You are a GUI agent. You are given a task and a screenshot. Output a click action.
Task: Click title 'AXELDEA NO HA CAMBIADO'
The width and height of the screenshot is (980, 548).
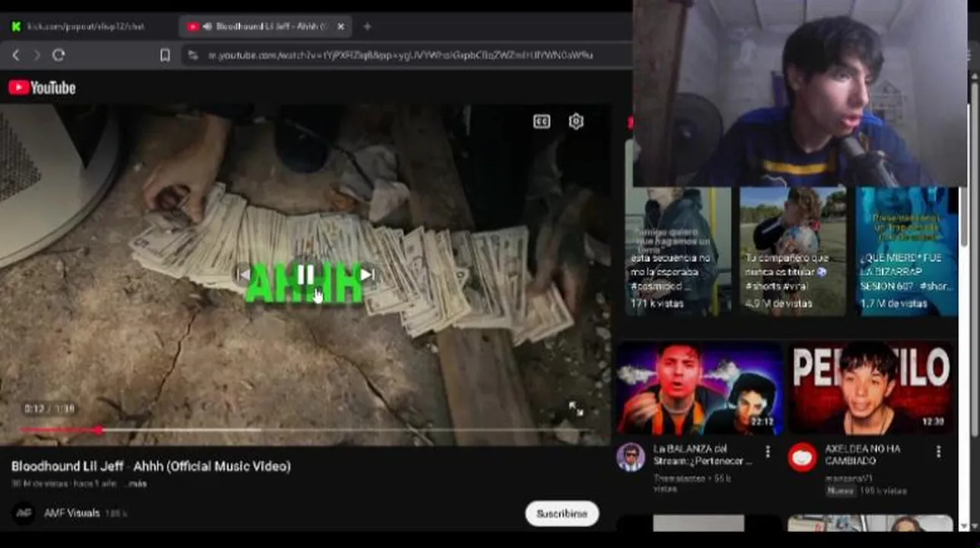(x=862, y=454)
